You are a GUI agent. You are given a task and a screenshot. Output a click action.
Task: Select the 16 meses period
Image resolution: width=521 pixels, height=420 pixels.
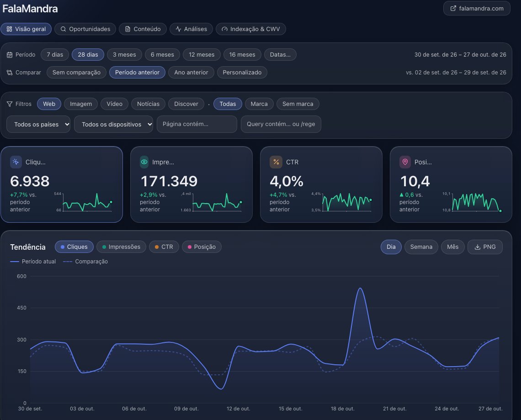click(242, 54)
